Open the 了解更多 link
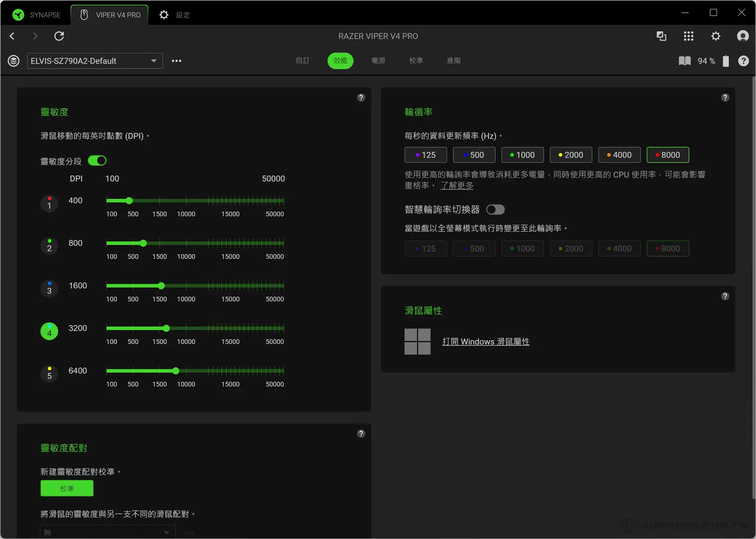Screen dimensions: 756x539 coord(457,185)
